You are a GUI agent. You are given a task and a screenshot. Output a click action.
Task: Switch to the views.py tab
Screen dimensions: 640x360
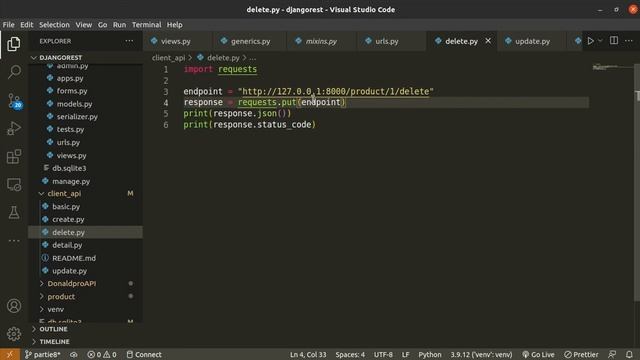pos(176,41)
